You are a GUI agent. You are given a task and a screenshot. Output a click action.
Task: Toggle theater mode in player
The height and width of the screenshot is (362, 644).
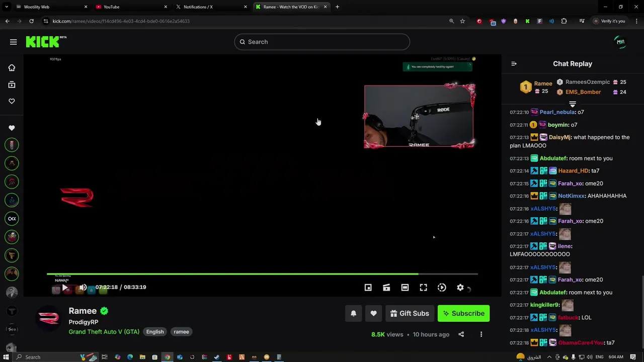pos(405,288)
